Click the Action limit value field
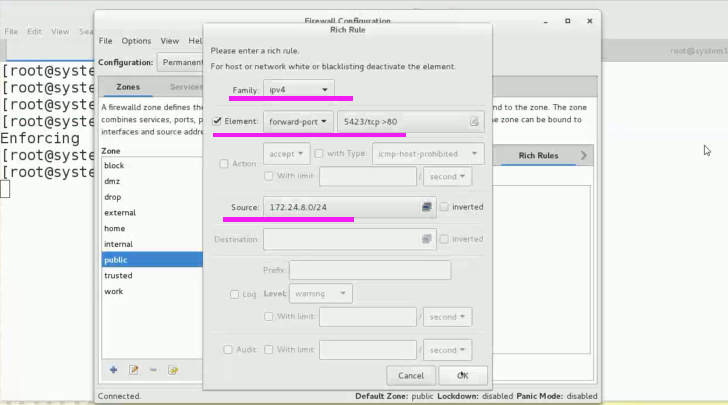The image size is (728, 405). pyautogui.click(x=368, y=176)
